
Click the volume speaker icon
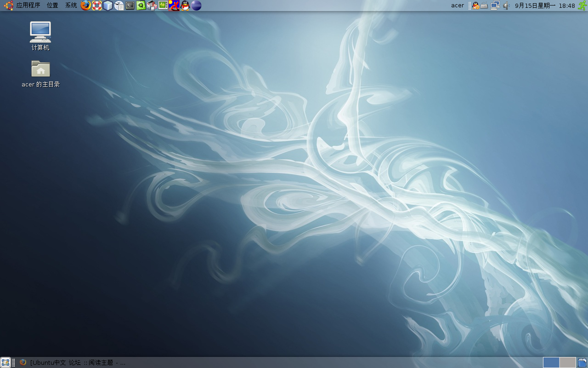[506, 6]
